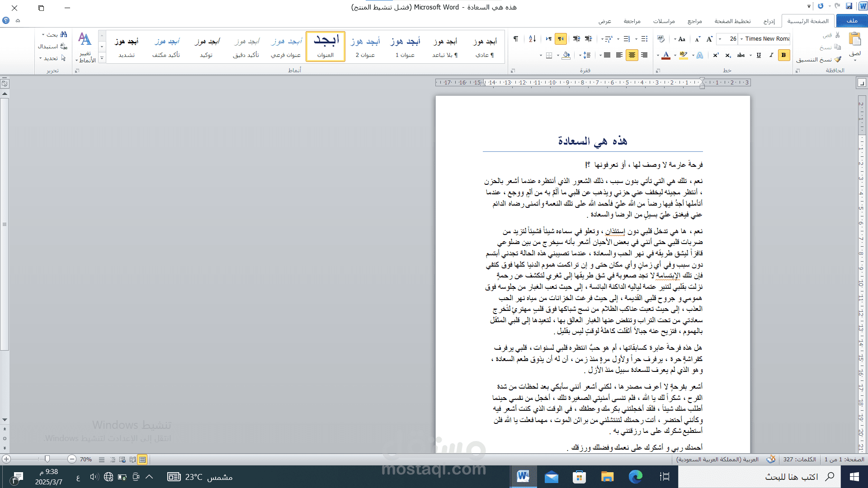Click the Clear Formatting eraser icon

point(661,39)
